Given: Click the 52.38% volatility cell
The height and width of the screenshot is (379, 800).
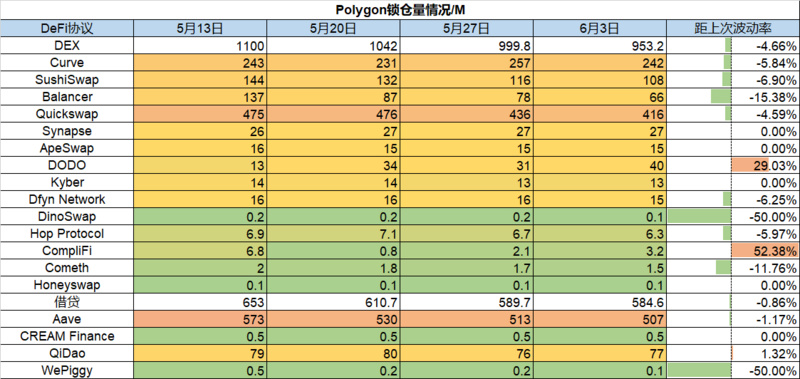Looking at the screenshot, I should pos(734,251).
